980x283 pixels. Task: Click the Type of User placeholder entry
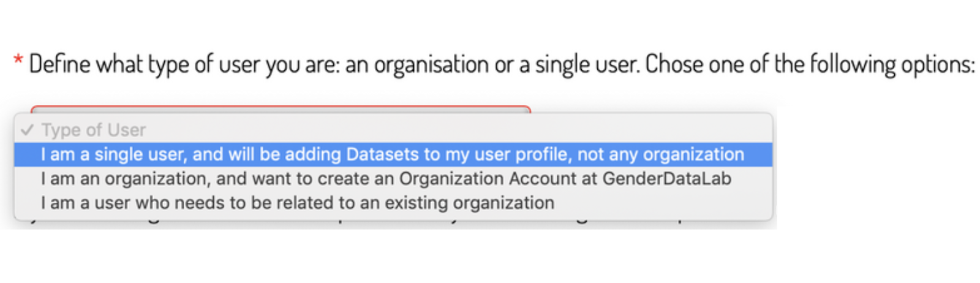coord(94,130)
